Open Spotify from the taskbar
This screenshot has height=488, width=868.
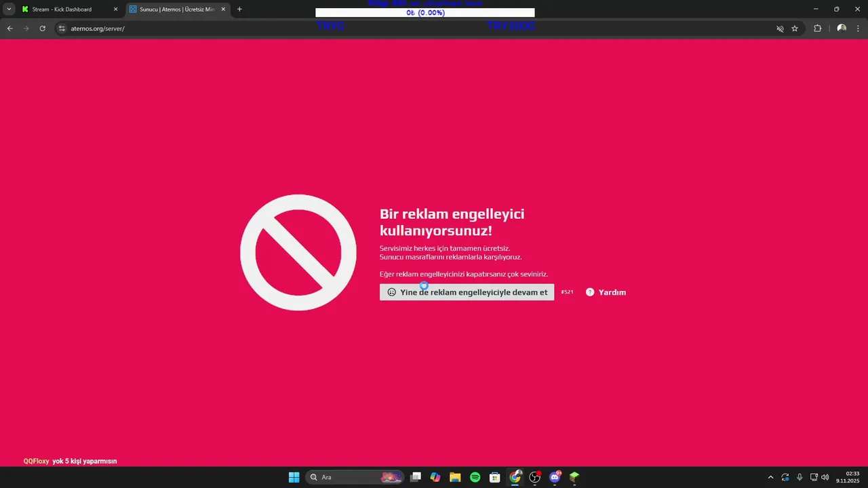[475, 477]
